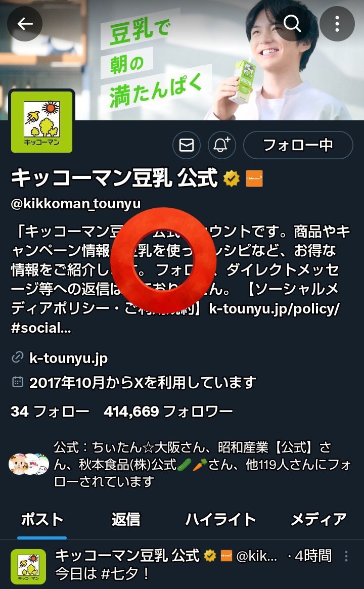Tap the back arrow icon
This screenshot has width=364, height=589.
pos(25,24)
